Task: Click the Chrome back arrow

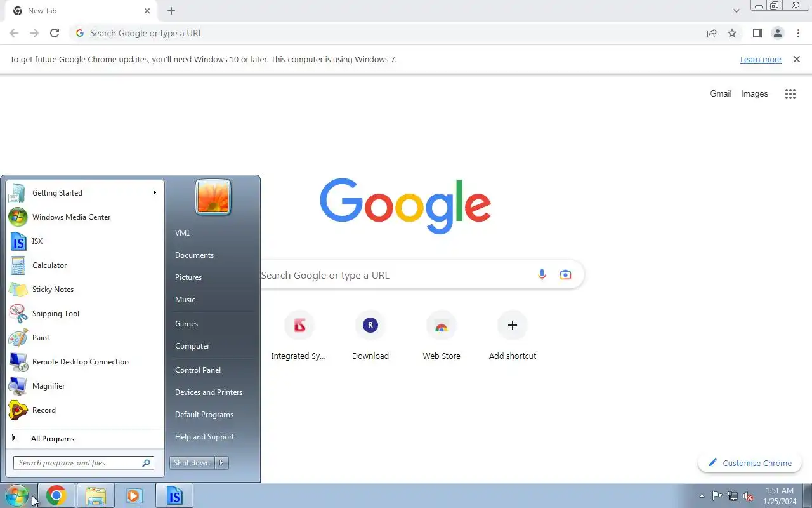Action: (x=14, y=33)
